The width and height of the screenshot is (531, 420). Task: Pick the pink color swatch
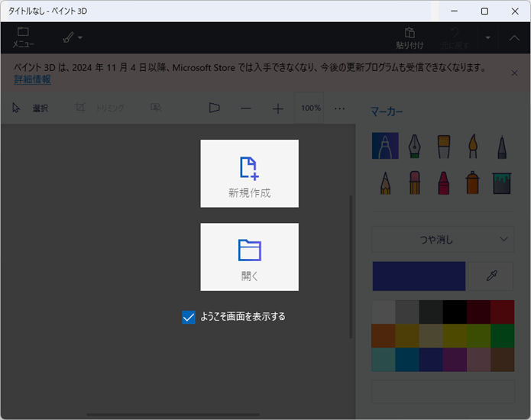[x=479, y=360]
